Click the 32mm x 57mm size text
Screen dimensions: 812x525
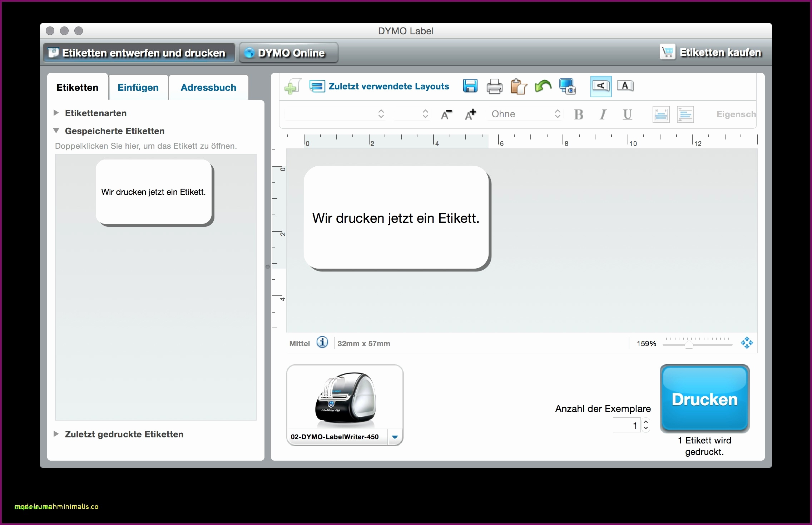(364, 344)
